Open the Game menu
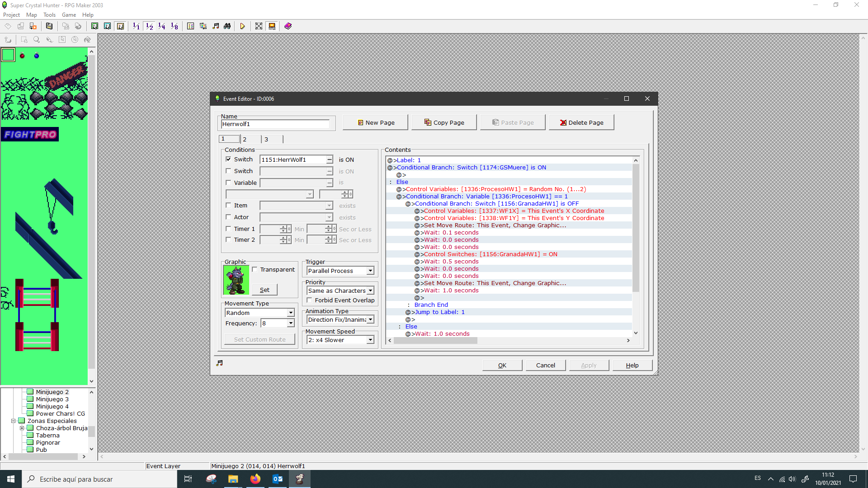The image size is (868, 488). (69, 14)
